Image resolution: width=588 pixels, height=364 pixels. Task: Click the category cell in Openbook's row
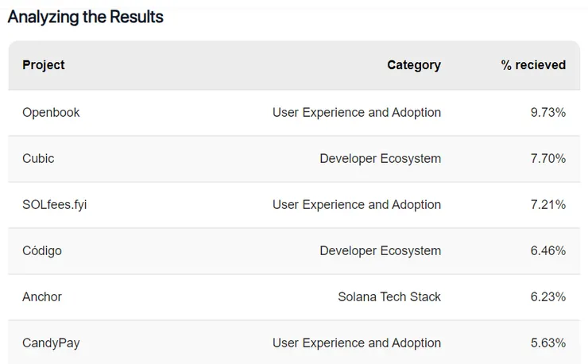356,112
